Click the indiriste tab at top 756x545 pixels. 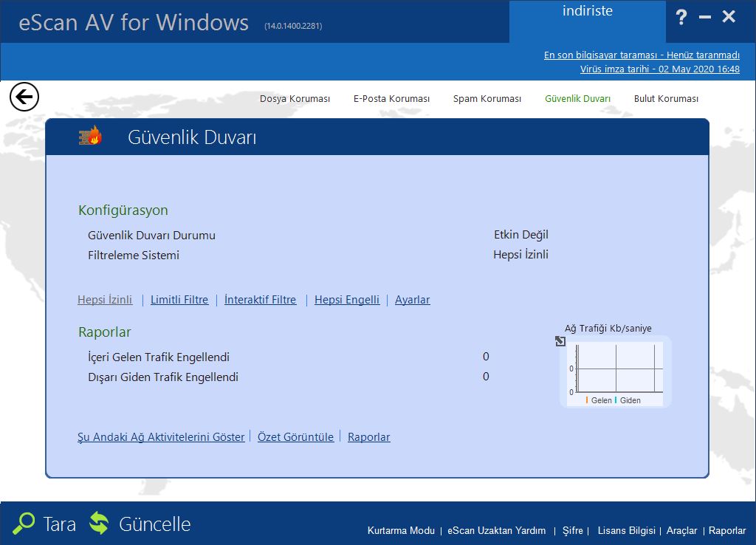[x=587, y=21]
